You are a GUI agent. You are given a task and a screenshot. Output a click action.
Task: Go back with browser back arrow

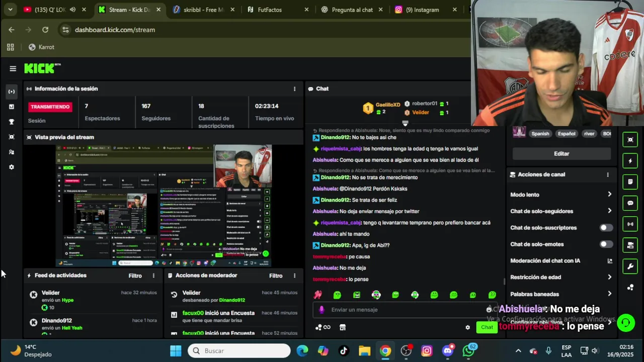click(11, 30)
